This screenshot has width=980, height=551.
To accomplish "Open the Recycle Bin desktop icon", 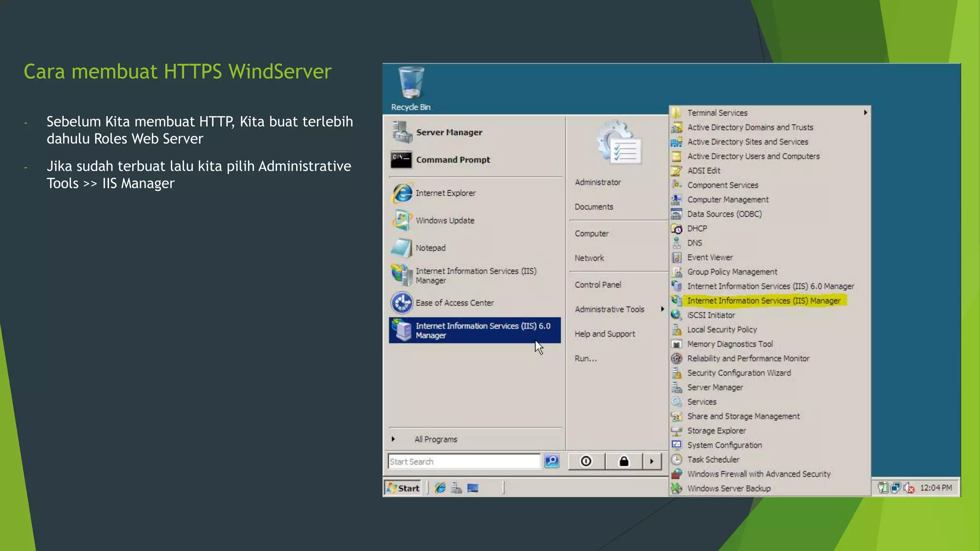I will (x=411, y=85).
